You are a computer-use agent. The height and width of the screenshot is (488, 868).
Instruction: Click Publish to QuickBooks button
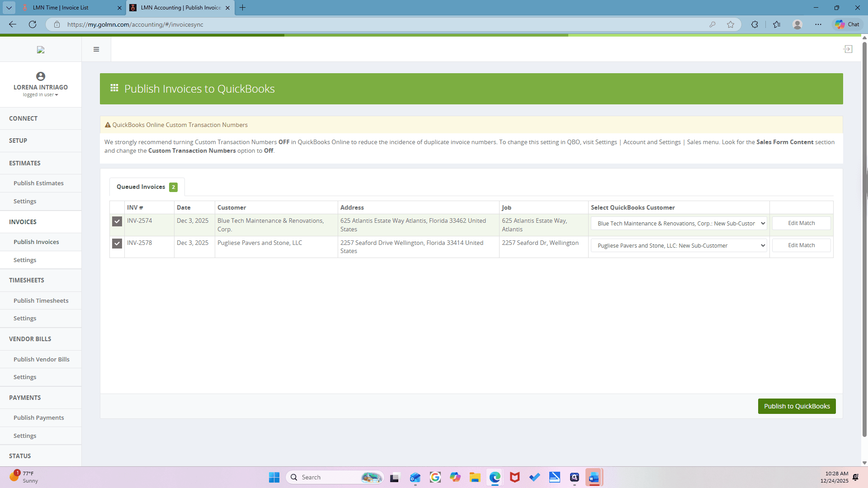pyautogui.click(x=797, y=406)
